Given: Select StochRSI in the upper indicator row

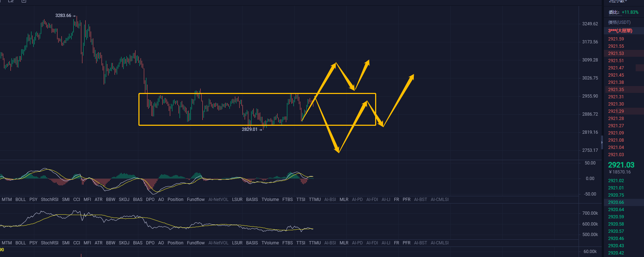Looking at the screenshot, I should tap(50, 200).
